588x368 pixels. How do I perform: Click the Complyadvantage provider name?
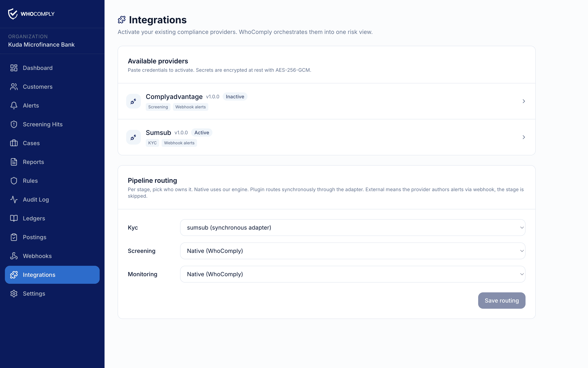[174, 97]
